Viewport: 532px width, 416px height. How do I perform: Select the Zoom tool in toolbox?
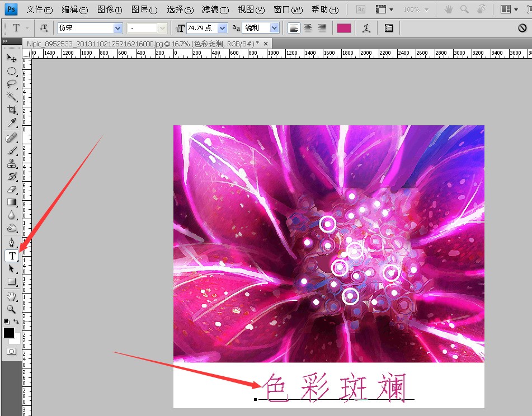[12, 309]
